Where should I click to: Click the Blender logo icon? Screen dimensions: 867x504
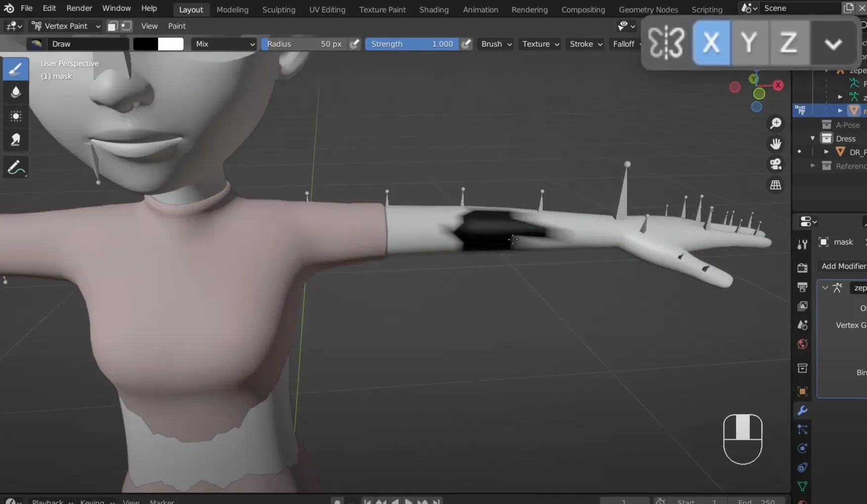[x=9, y=8]
